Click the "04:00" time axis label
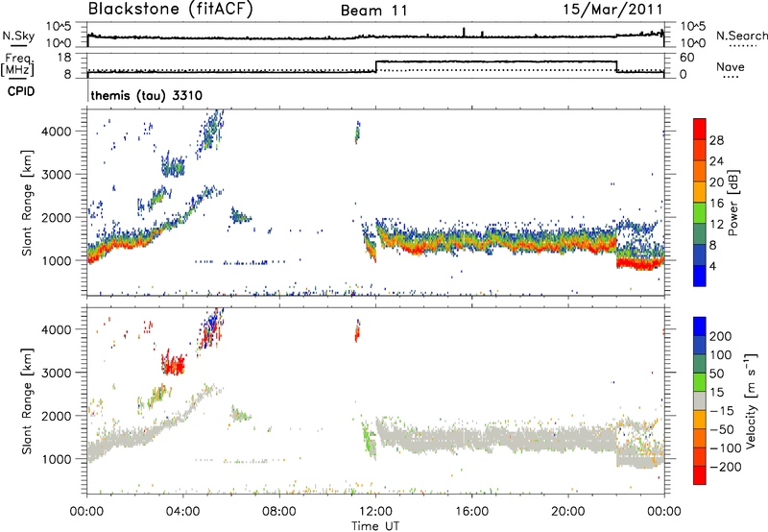This screenshot has height=532, width=768. pyautogui.click(x=183, y=512)
